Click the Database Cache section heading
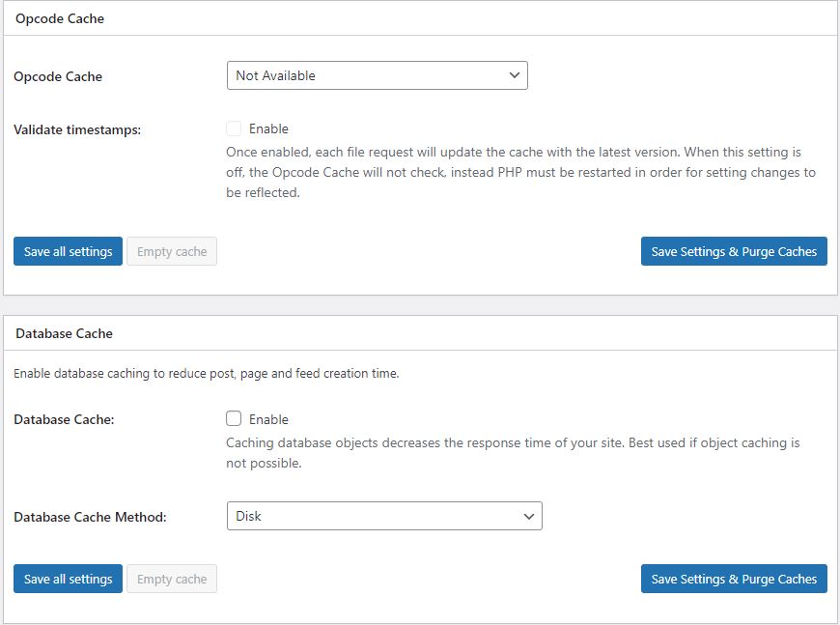Image resolution: width=840 pixels, height=625 pixels. [64, 333]
